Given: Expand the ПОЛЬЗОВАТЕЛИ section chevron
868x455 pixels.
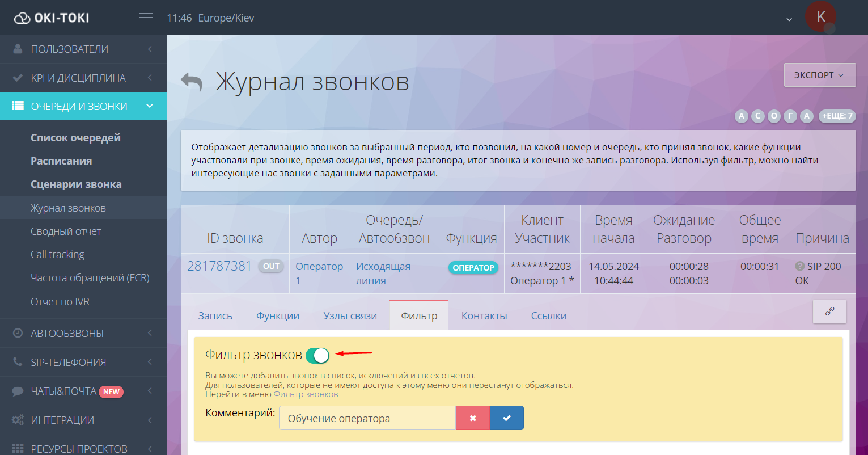Looking at the screenshot, I should tap(150, 49).
